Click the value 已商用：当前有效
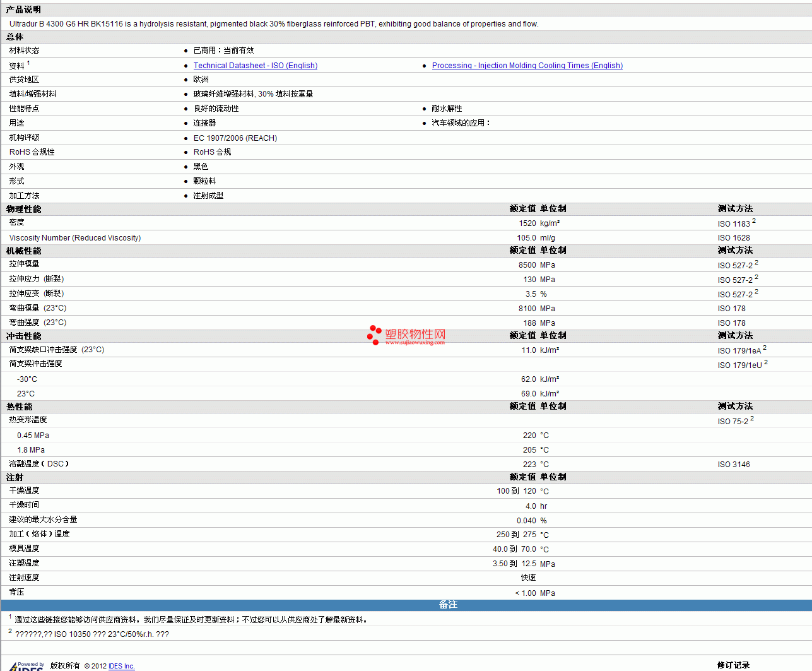Image resolution: width=812 pixels, height=671 pixels. point(223,50)
